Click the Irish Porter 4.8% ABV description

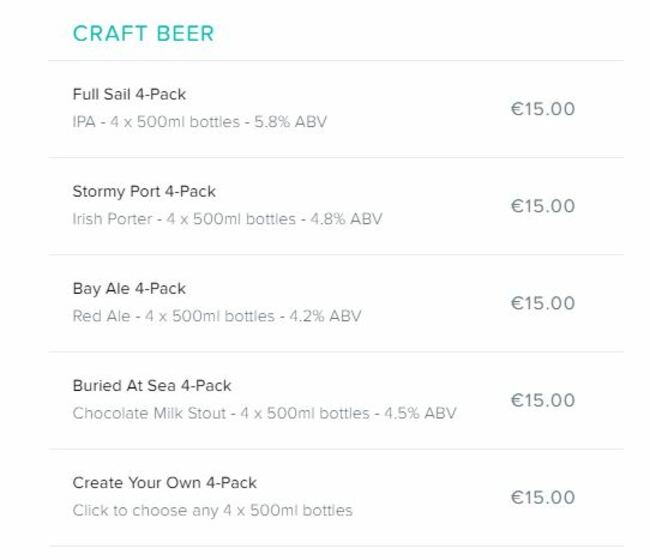[227, 219]
